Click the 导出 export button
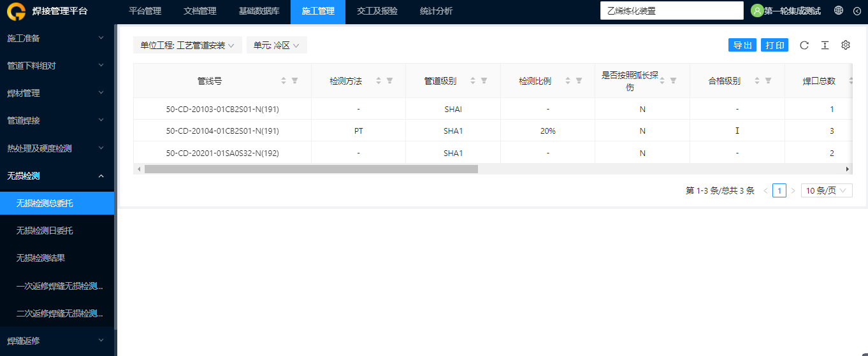 tap(742, 45)
